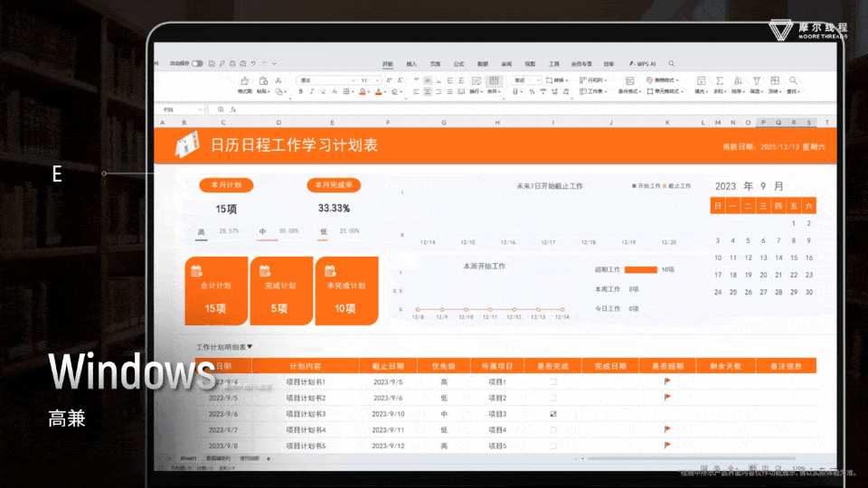This screenshot has height=488, width=868.
Task: Apply Bold formatting with B icon
Action: pyautogui.click(x=301, y=91)
